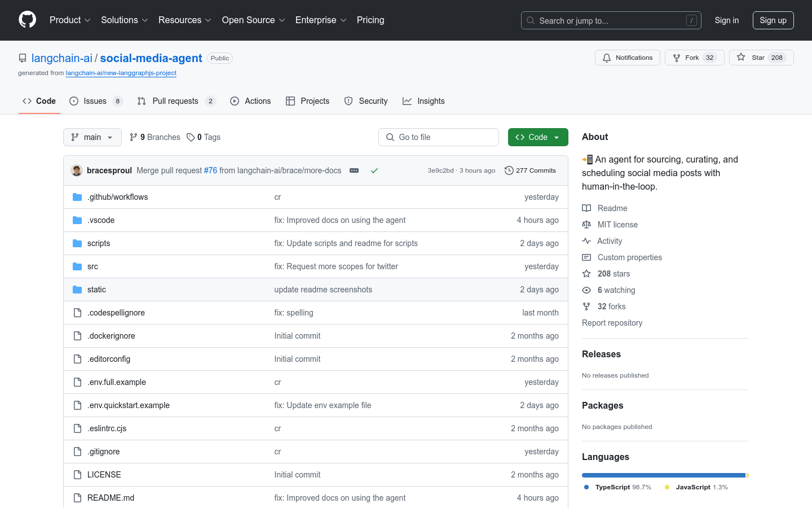Open the scripts folder

coord(99,243)
